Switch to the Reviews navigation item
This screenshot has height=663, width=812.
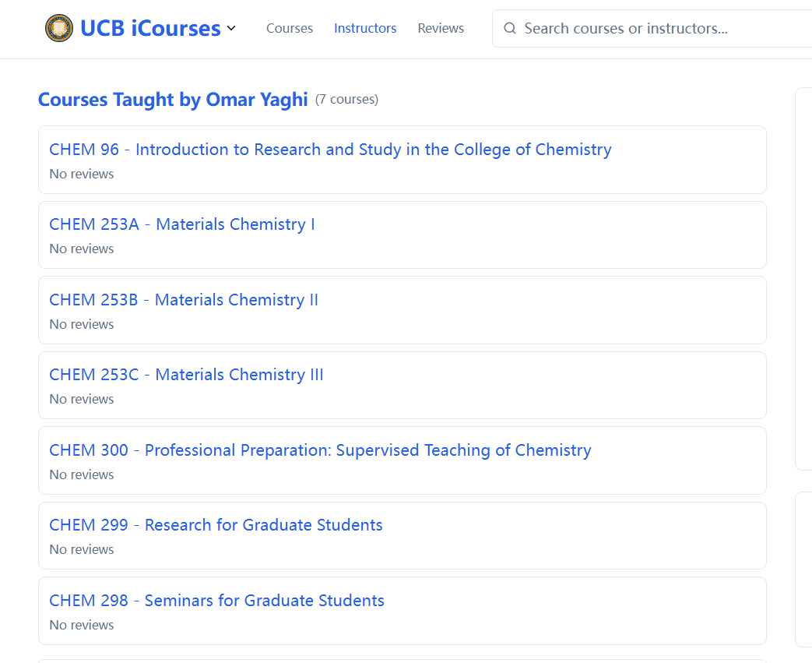pos(441,28)
